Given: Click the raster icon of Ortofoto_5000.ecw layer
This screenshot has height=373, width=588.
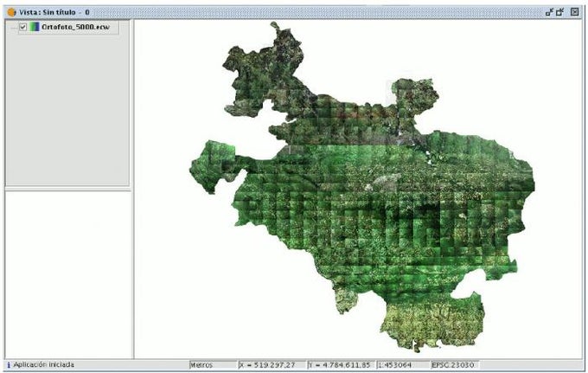Looking at the screenshot, I should click(x=35, y=27).
